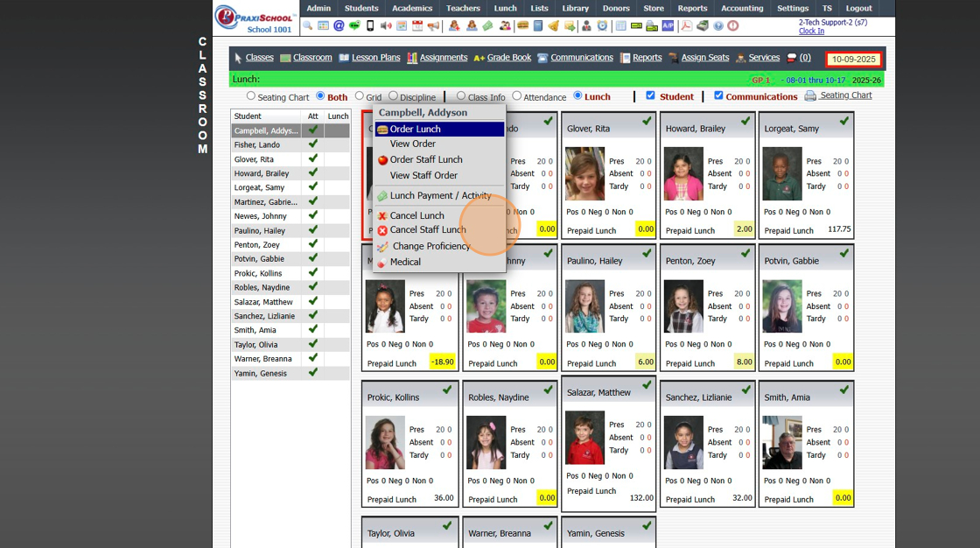Open the Accounting top menu

tap(742, 8)
